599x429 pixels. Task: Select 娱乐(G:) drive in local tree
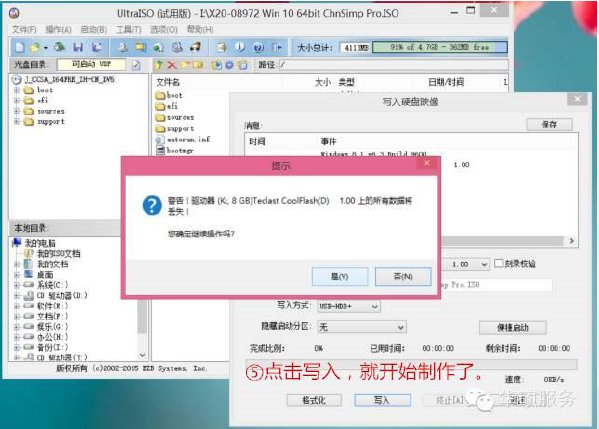52,327
